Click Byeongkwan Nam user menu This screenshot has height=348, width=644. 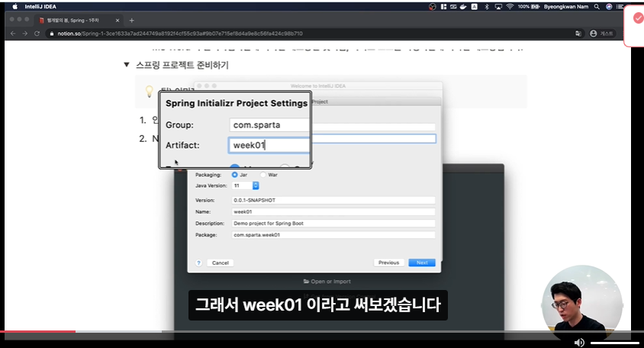pos(566,7)
